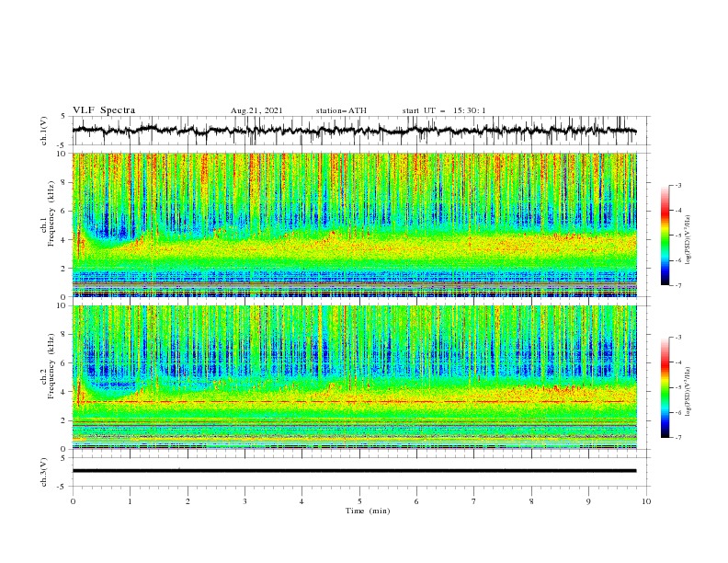This screenshot has height=563, width=728.
Task: Click the ch.2 spectrogram panel
Action: 354,377
